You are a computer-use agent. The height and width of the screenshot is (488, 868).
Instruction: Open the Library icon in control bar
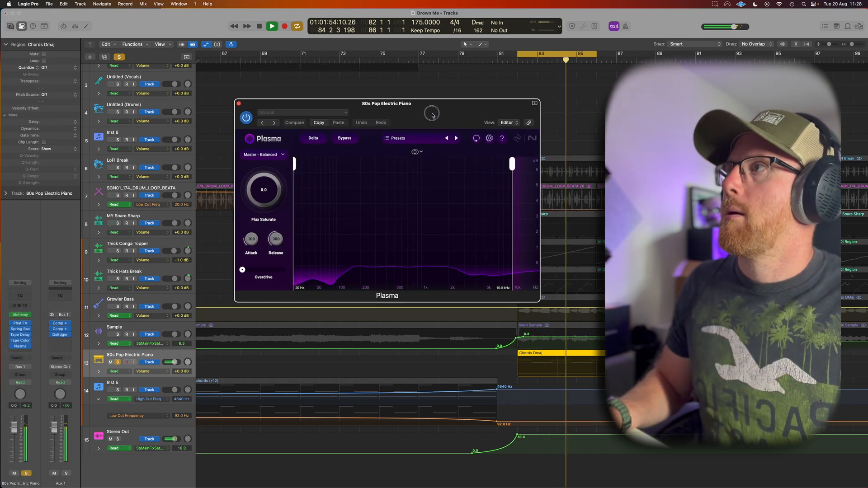point(10,26)
